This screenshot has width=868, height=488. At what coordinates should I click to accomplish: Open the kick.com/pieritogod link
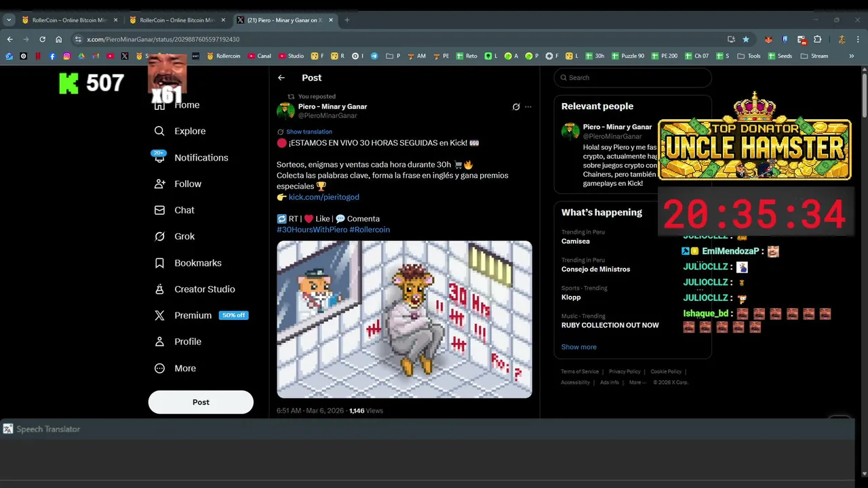pyautogui.click(x=324, y=197)
